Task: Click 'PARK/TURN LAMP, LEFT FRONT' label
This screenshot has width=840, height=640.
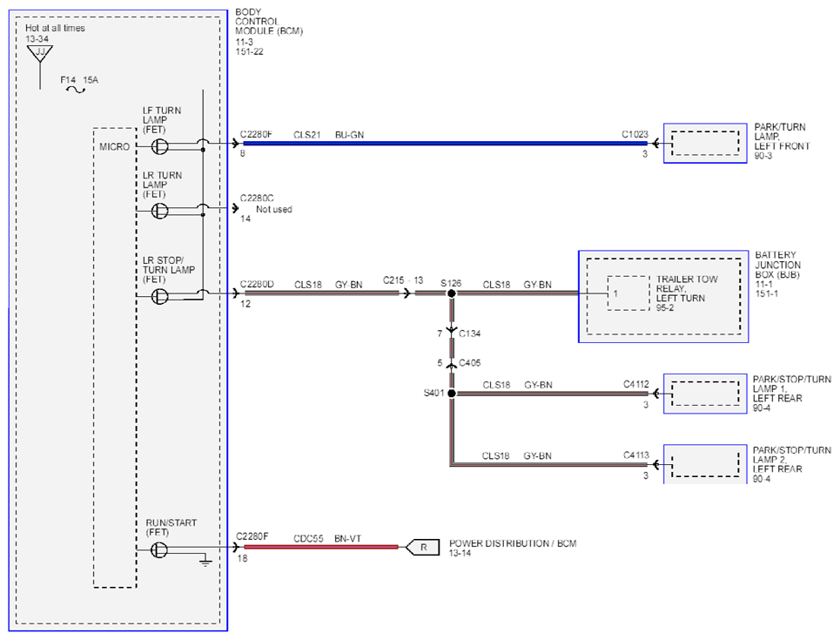Action: (x=783, y=137)
